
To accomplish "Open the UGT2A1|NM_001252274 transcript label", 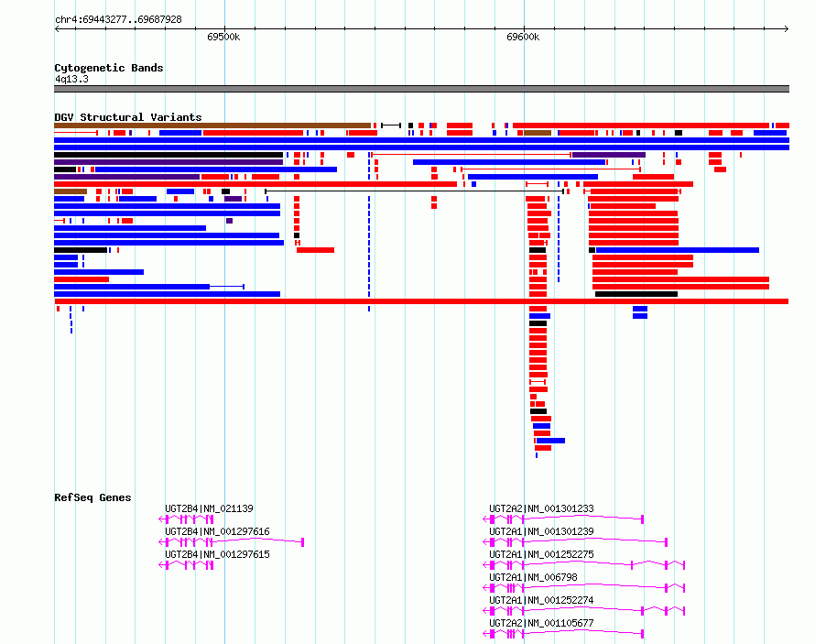I will click(541, 600).
